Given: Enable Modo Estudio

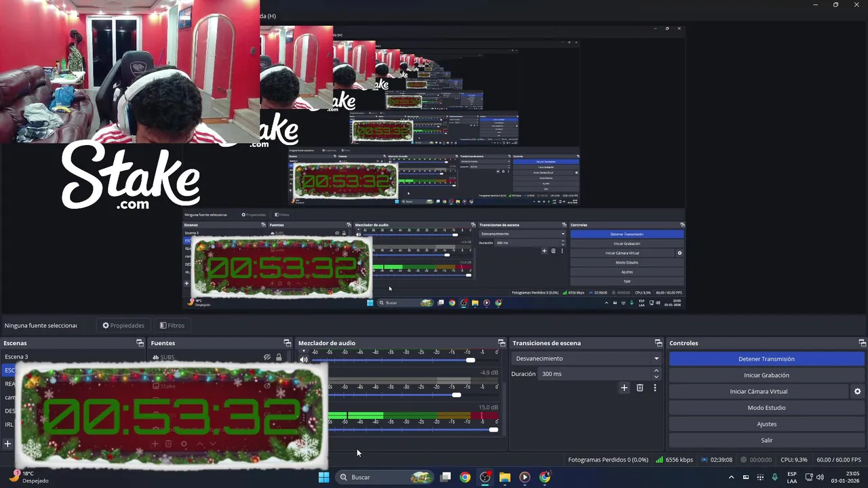Looking at the screenshot, I should pyautogui.click(x=766, y=407).
